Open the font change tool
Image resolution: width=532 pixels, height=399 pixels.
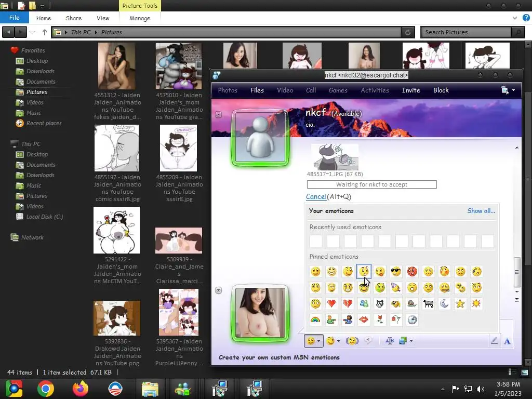390,341
